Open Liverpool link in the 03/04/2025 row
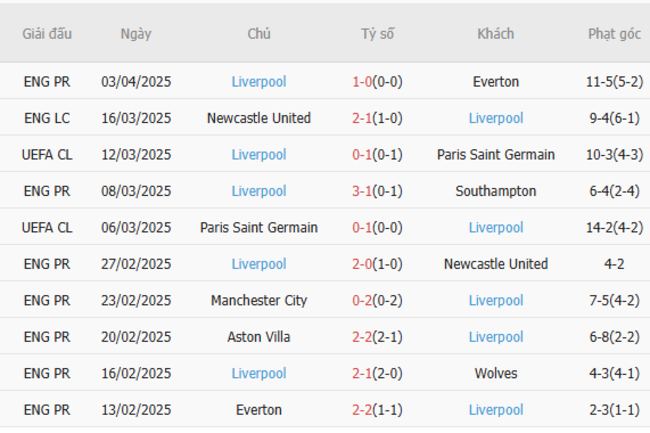This screenshot has width=650, height=433. coord(259,82)
